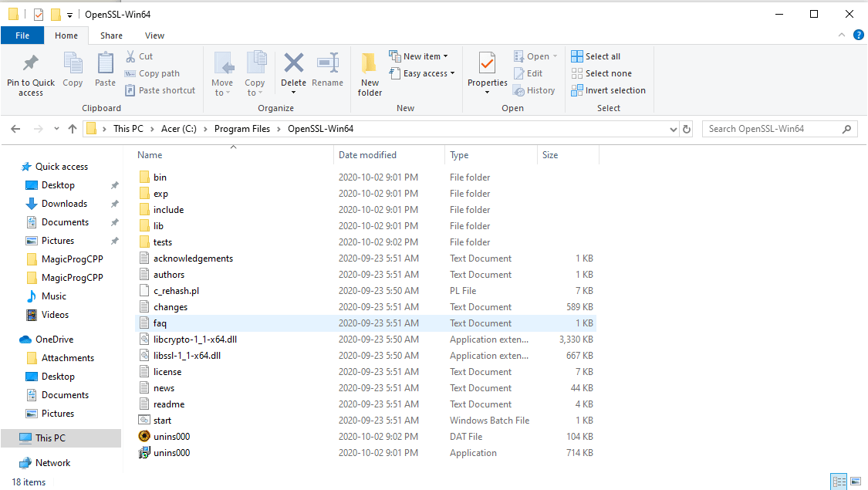Sort by the Size column header
Screen dimensions: 868x490
(569, 155)
